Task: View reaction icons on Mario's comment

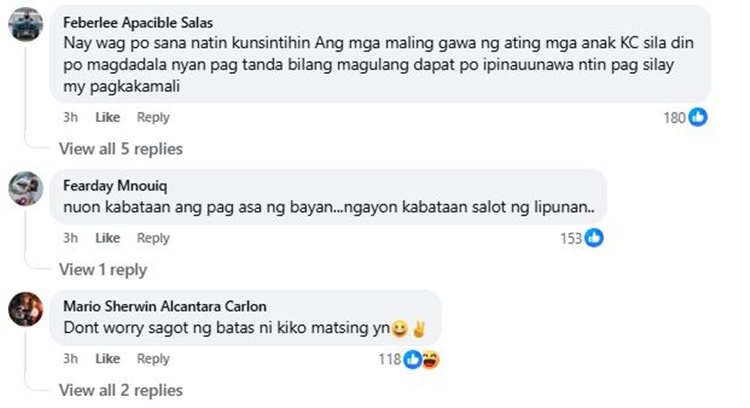Action: [x=422, y=359]
